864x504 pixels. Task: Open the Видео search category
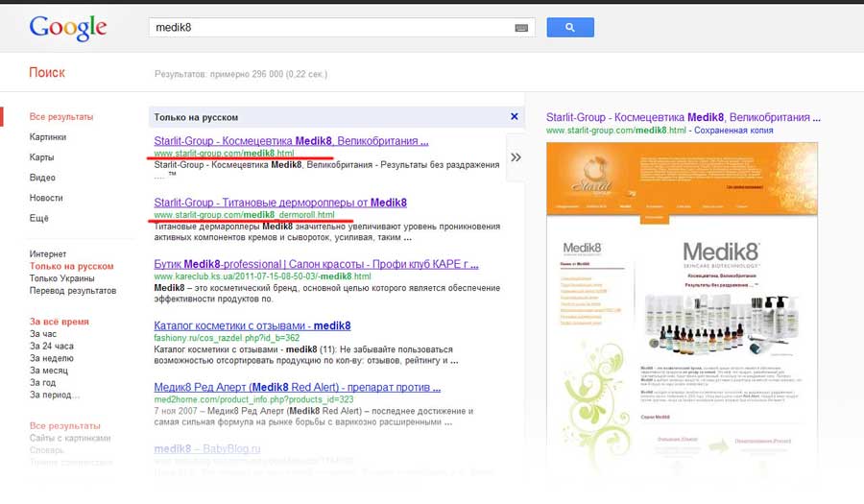pyautogui.click(x=42, y=178)
